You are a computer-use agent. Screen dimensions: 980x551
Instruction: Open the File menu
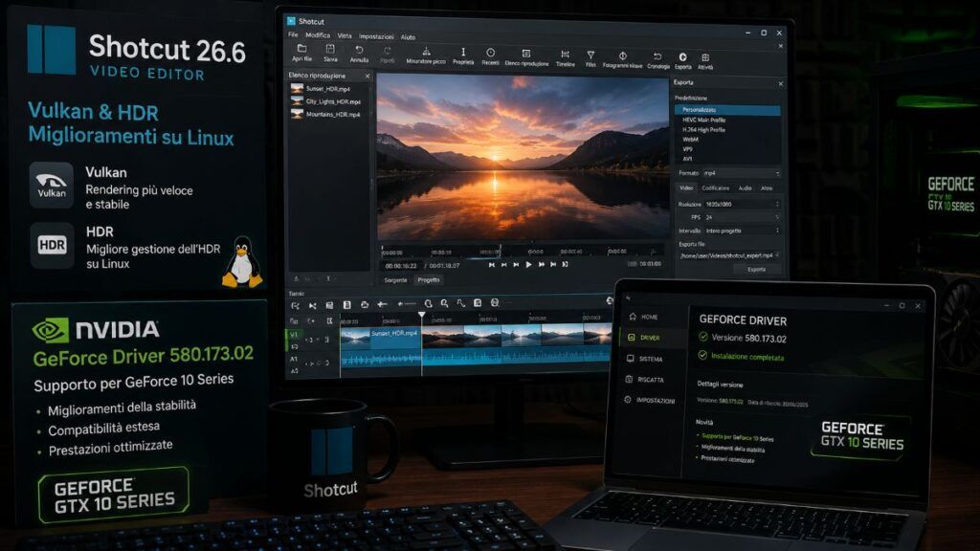[x=293, y=35]
